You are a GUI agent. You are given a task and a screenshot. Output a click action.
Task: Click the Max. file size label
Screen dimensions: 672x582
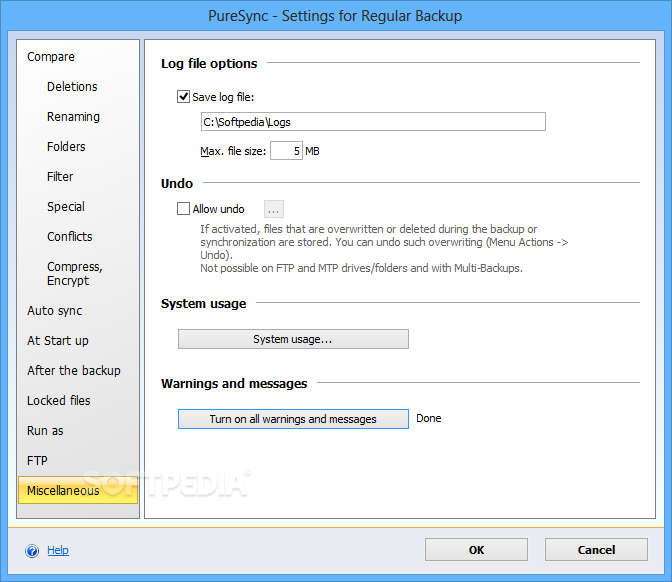click(x=233, y=151)
